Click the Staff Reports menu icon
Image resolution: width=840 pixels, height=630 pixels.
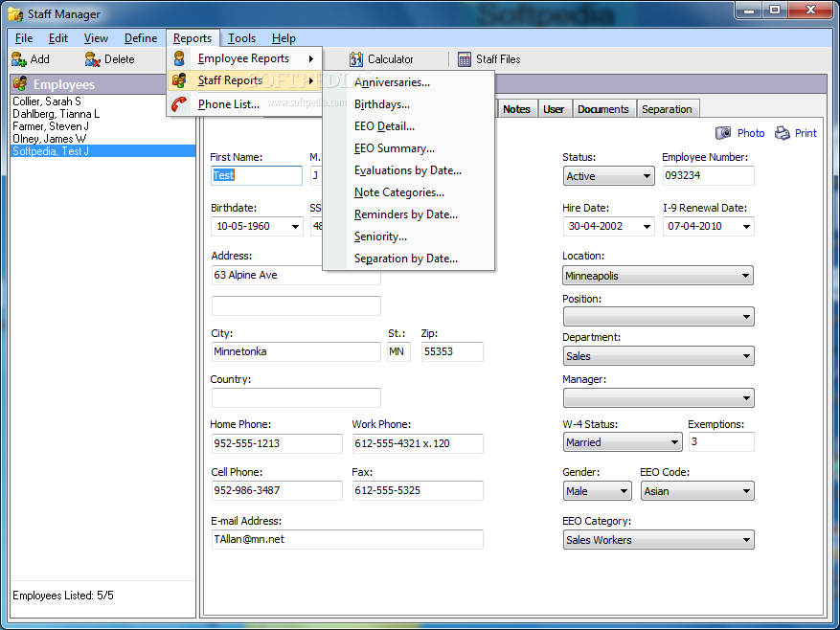[179, 80]
